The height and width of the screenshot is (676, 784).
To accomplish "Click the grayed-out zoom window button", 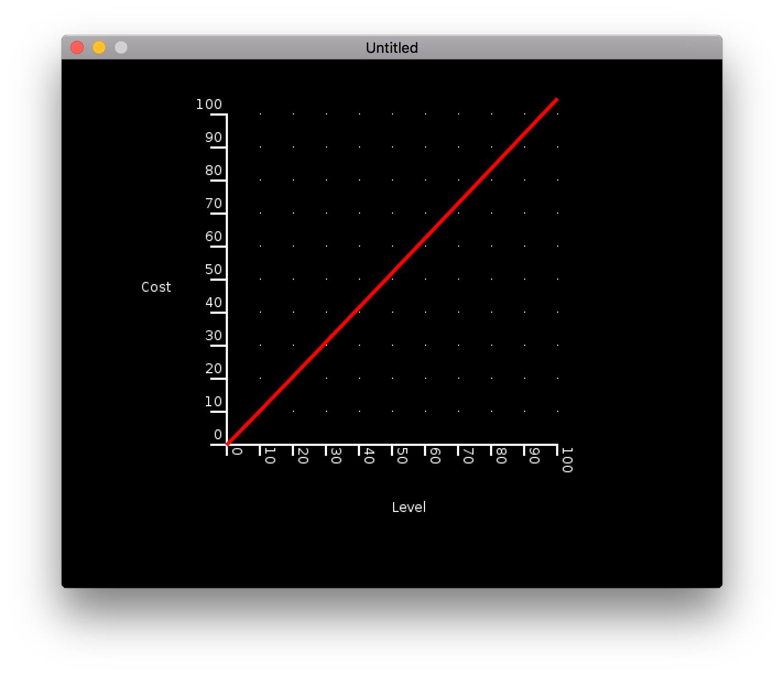I will point(121,48).
